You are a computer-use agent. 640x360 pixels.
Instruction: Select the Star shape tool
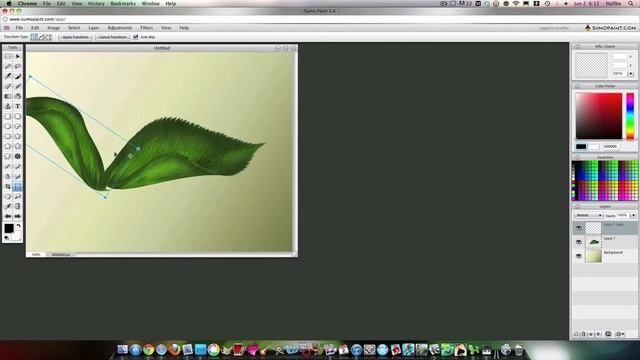click(18, 136)
